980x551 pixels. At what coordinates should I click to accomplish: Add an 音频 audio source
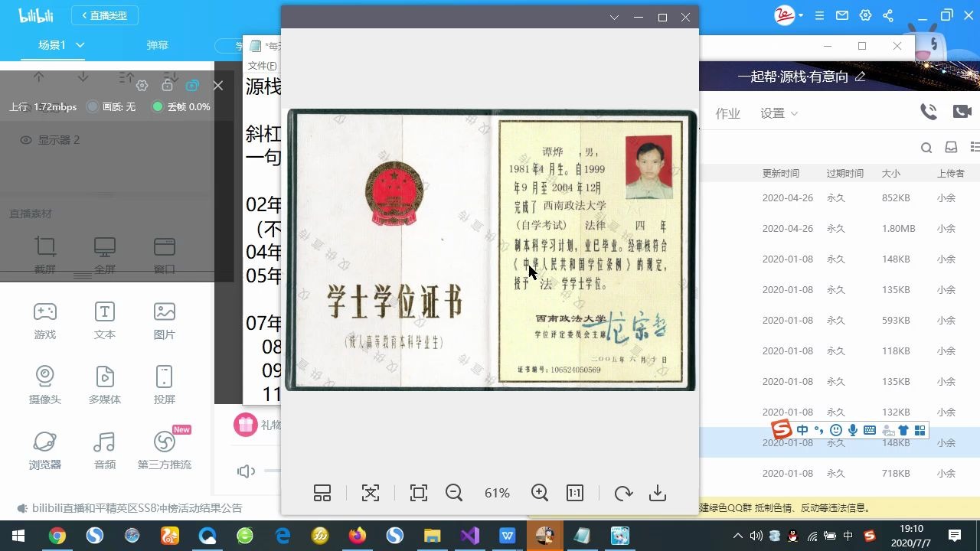click(105, 450)
